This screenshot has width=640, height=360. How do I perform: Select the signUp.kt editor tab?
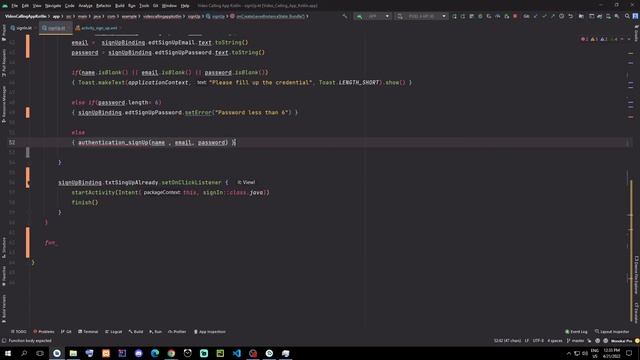click(55, 28)
